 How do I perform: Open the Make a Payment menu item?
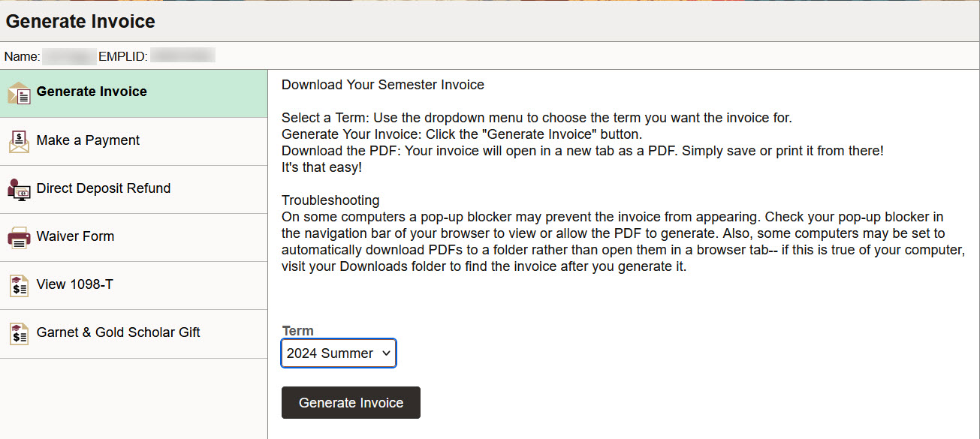(x=88, y=140)
